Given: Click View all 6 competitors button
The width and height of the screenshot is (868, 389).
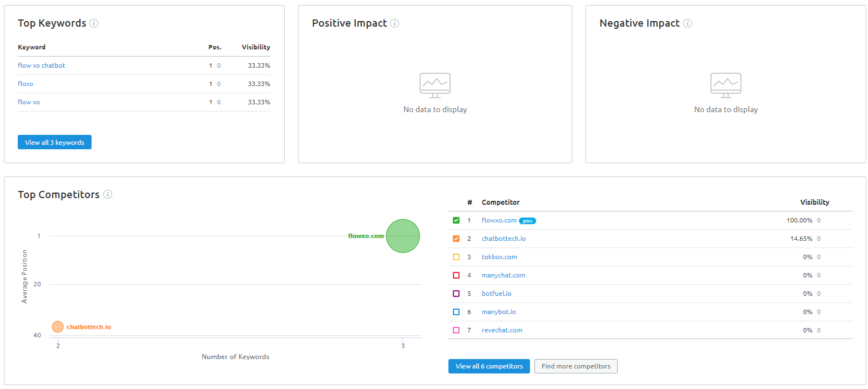Looking at the screenshot, I should pyautogui.click(x=489, y=366).
